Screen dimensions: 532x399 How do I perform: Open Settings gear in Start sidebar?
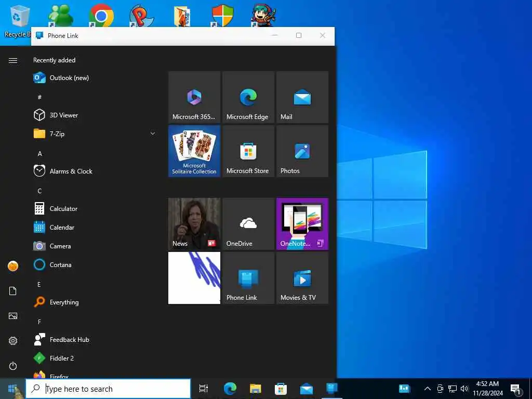point(13,341)
